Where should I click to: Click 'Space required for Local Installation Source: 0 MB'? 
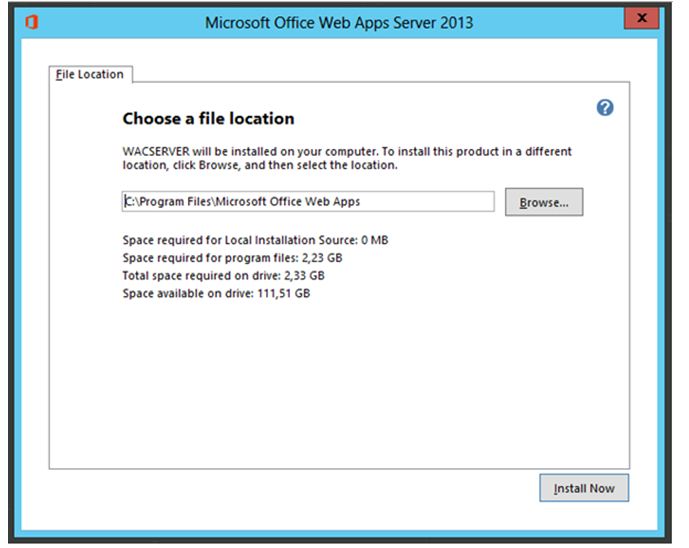[x=255, y=240]
